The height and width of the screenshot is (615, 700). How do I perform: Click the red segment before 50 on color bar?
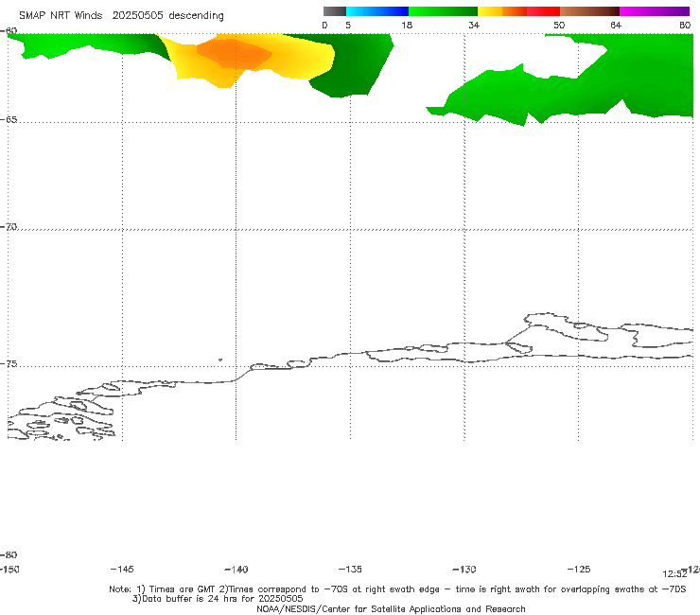coord(543,11)
